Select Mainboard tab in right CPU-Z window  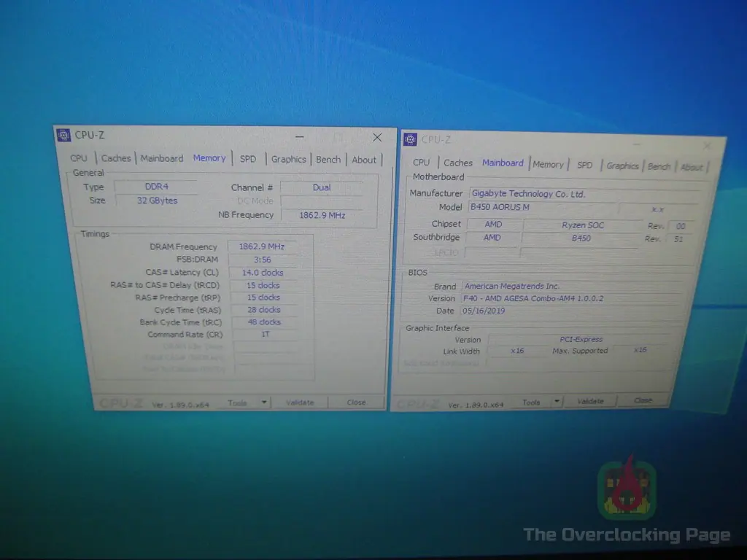point(503,163)
